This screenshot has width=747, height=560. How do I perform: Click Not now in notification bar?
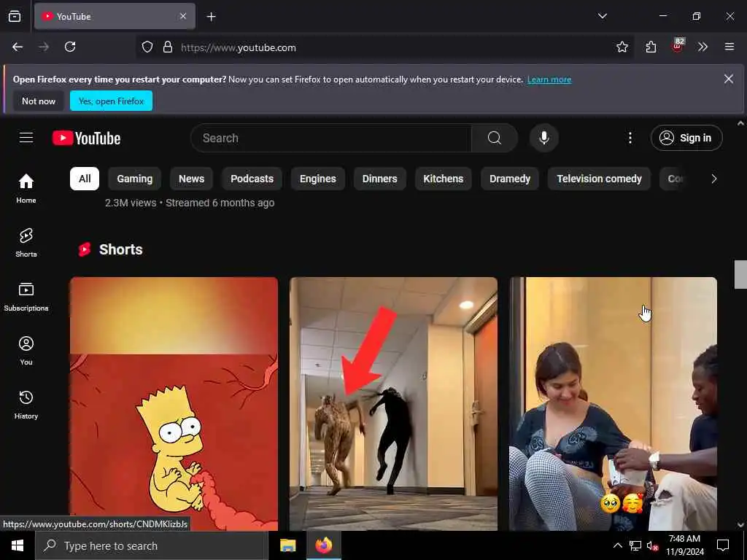pyautogui.click(x=39, y=101)
